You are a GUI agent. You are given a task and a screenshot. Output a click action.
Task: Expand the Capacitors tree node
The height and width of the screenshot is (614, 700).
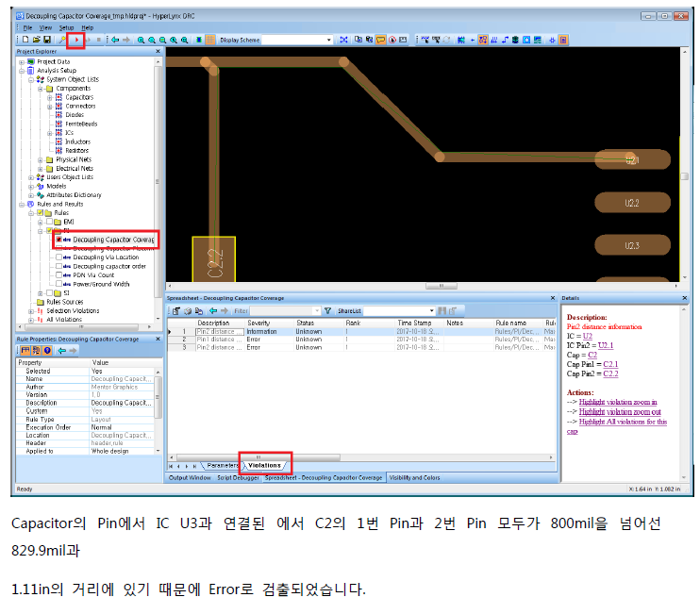point(50,97)
